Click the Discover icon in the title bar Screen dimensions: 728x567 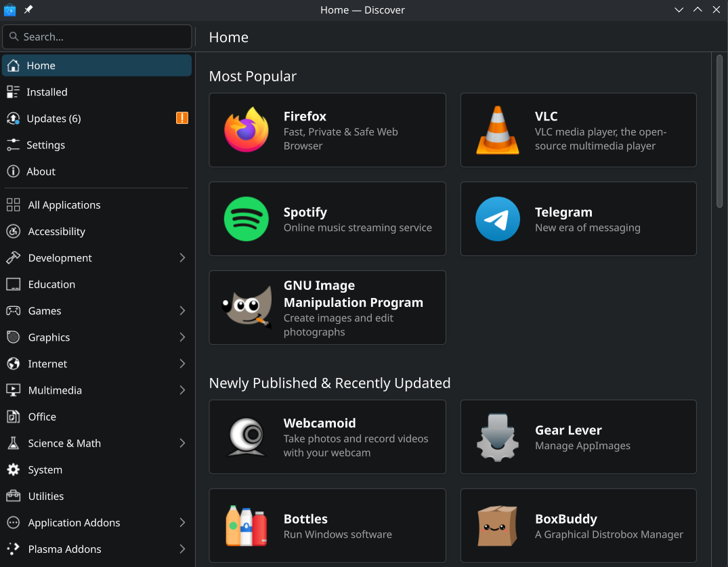pyautogui.click(x=9, y=9)
